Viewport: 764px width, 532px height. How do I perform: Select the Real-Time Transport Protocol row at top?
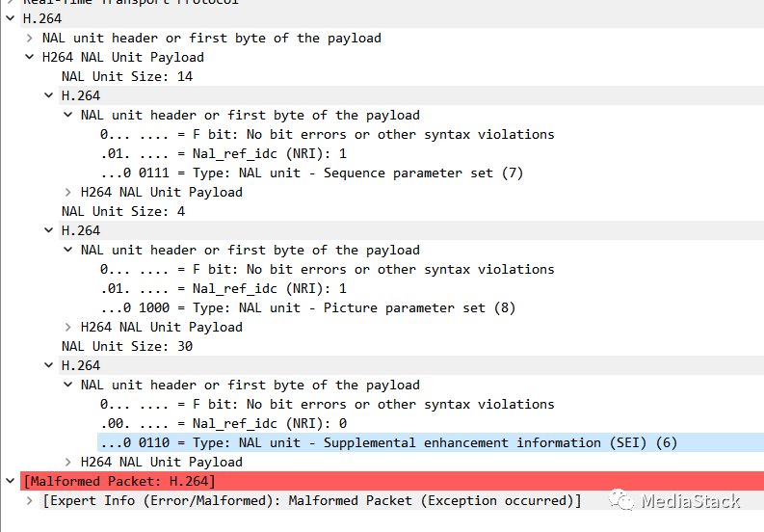coord(130,3)
